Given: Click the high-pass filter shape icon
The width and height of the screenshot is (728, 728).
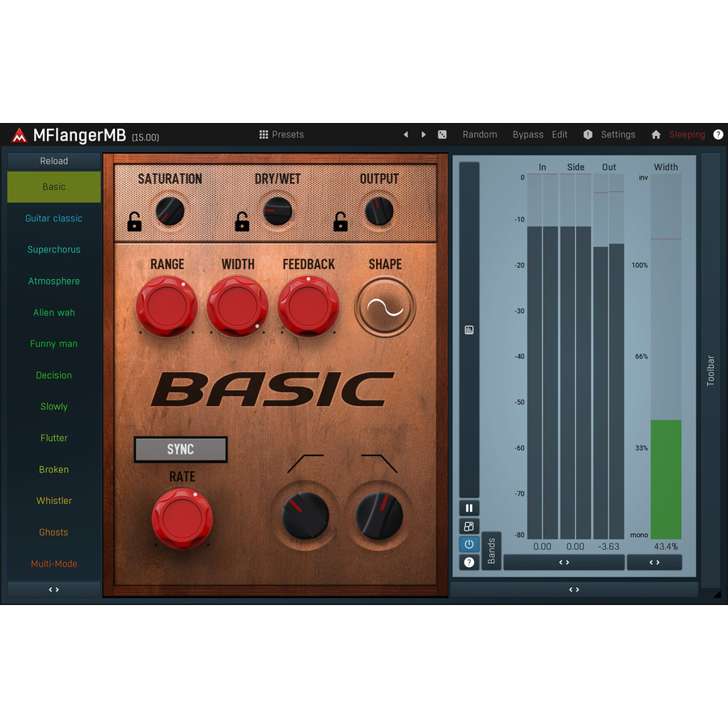Looking at the screenshot, I should click(305, 463).
